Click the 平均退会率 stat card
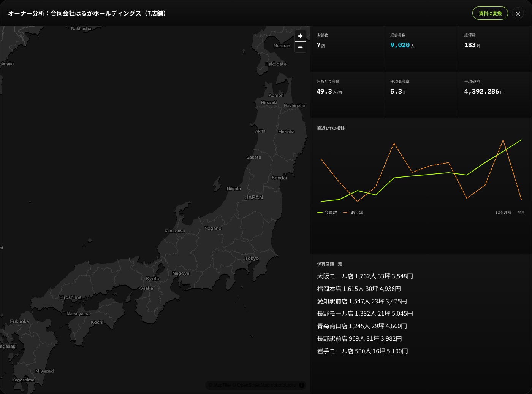532x394 pixels. 421,95
